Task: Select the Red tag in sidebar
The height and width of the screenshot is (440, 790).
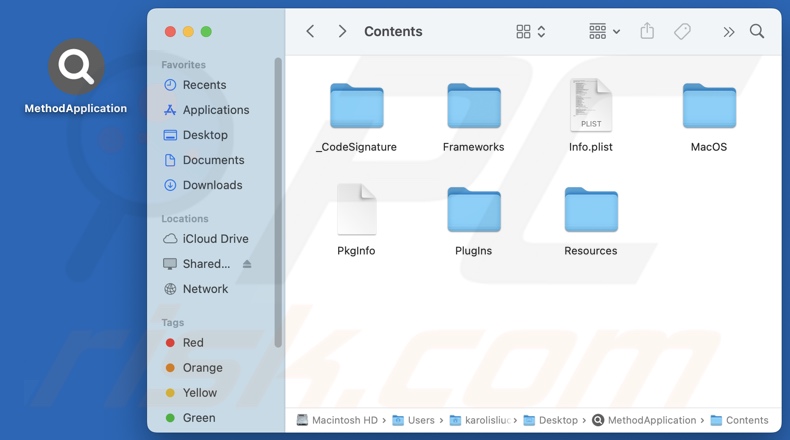Action: pyautogui.click(x=193, y=343)
